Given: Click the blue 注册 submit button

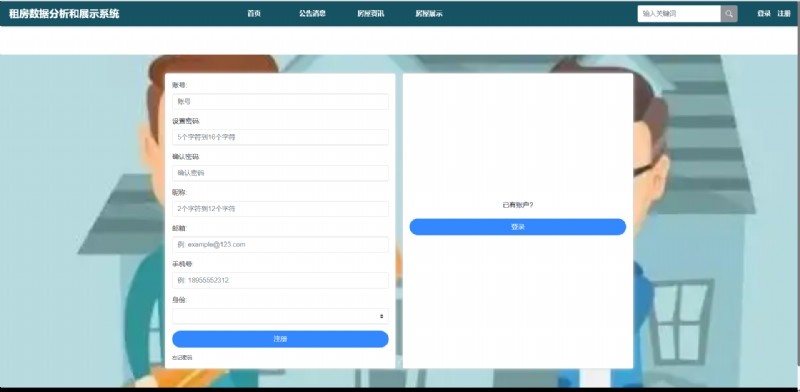Looking at the screenshot, I should tap(280, 339).
